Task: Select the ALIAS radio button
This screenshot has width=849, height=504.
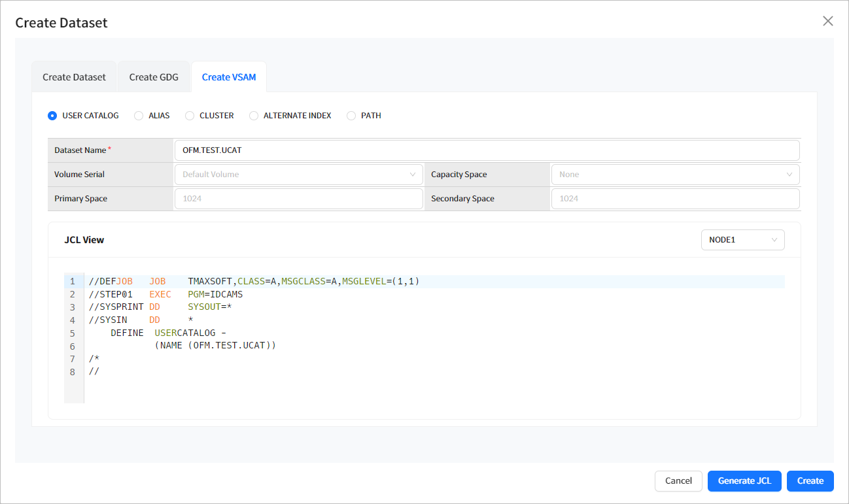Action: click(x=139, y=116)
